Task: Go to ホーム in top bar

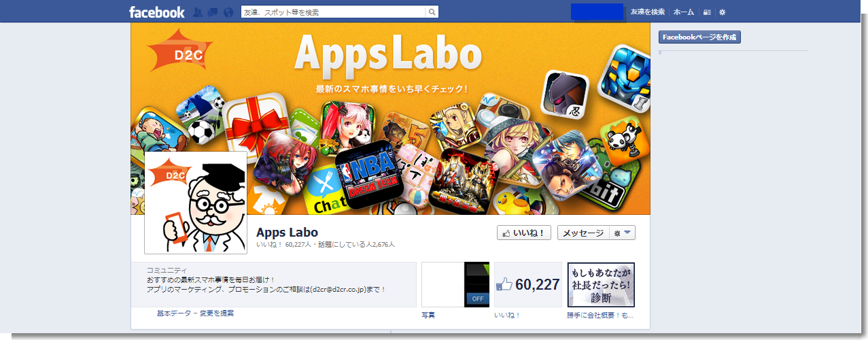Action: tap(684, 12)
